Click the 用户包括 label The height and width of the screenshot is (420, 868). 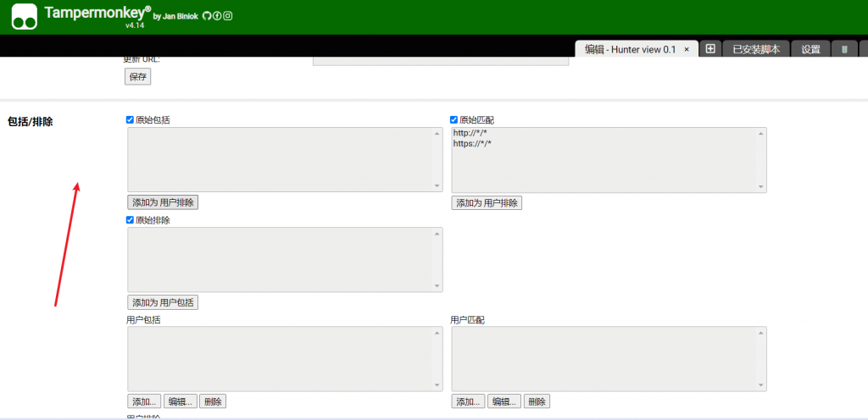(x=144, y=319)
